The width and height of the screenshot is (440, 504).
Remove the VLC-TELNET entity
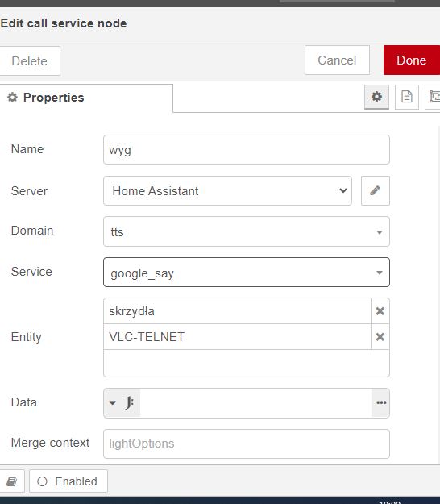tap(380, 337)
